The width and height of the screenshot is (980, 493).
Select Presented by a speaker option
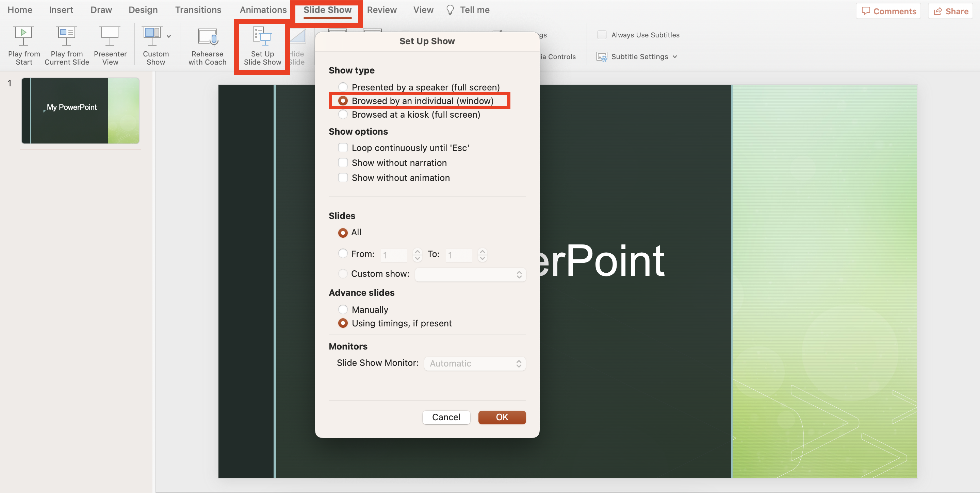click(x=342, y=87)
